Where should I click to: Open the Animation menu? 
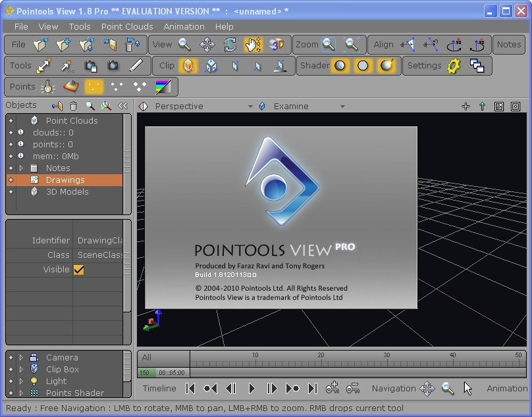click(x=184, y=26)
